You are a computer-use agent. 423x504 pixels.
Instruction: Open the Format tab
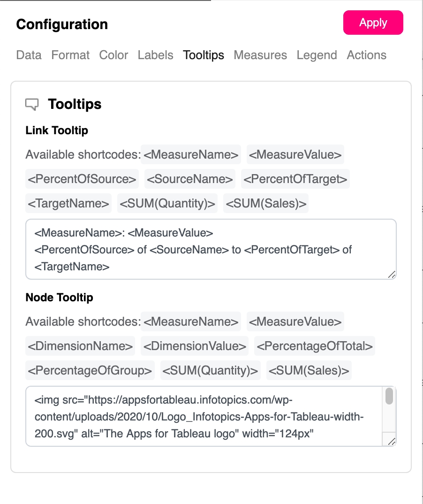70,55
